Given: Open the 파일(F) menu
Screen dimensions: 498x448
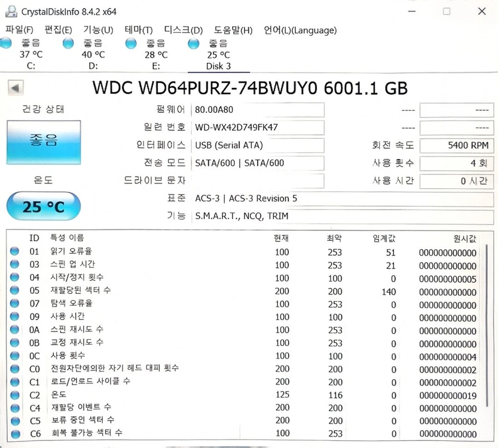Looking at the screenshot, I should [x=19, y=30].
